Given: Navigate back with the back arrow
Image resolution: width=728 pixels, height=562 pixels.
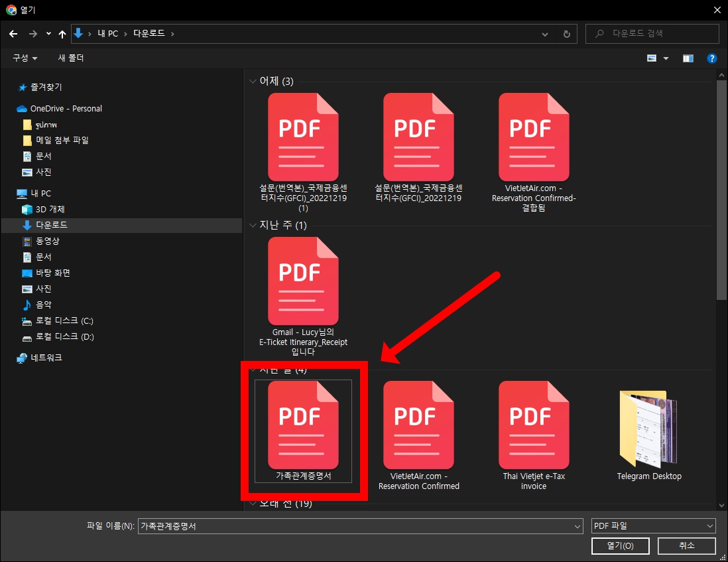Looking at the screenshot, I should [x=13, y=33].
